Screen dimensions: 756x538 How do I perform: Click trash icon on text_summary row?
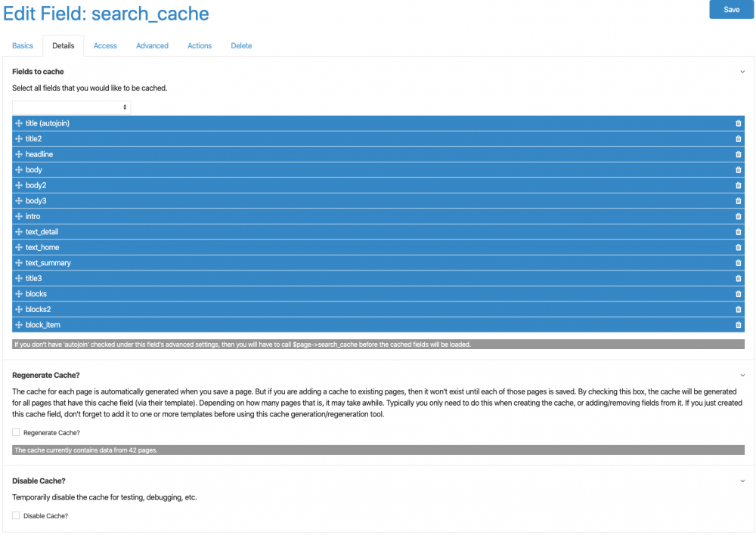[738, 263]
